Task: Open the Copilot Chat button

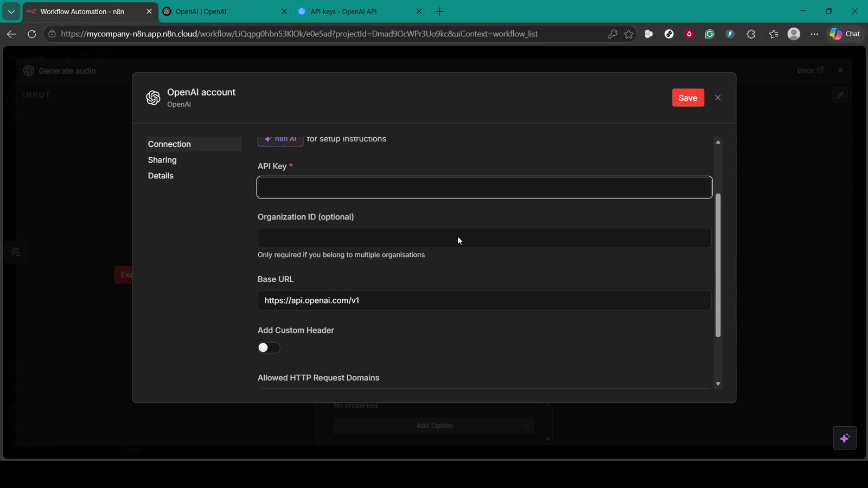Action: point(845,34)
